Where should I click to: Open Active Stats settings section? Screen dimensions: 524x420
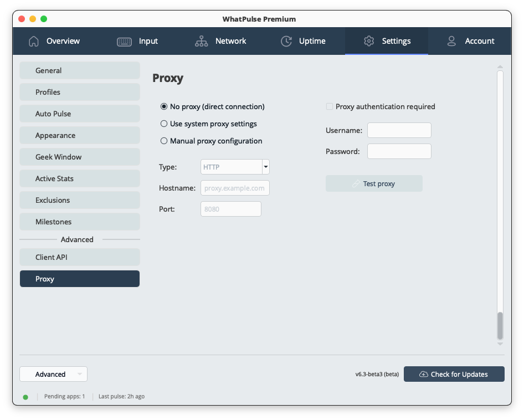coord(80,178)
